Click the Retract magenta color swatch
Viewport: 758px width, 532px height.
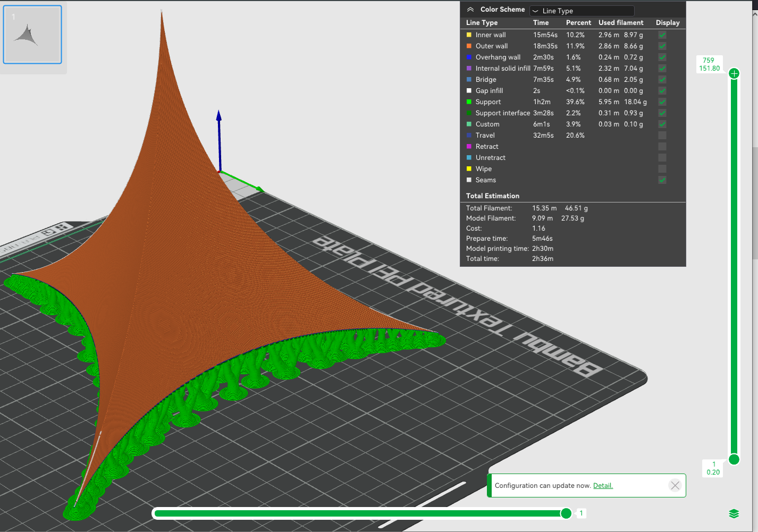click(469, 147)
